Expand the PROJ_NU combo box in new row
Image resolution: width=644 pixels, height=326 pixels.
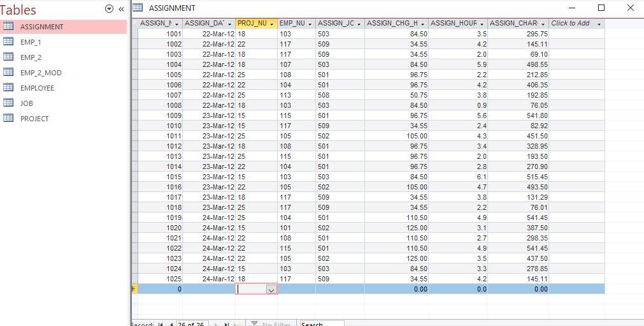tap(271, 290)
